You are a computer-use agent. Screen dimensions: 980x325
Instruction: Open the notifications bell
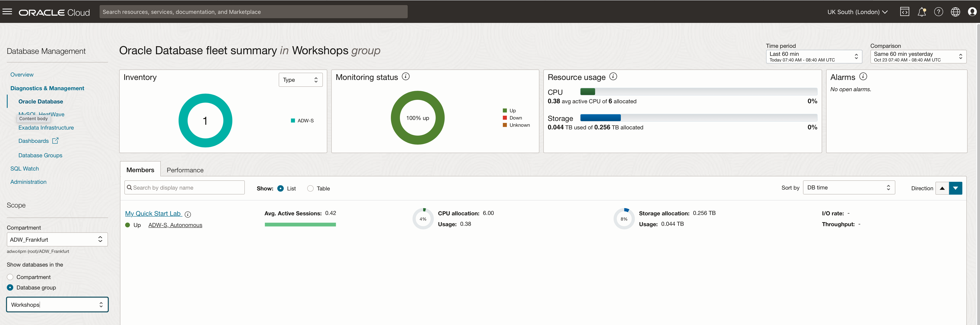pos(921,12)
